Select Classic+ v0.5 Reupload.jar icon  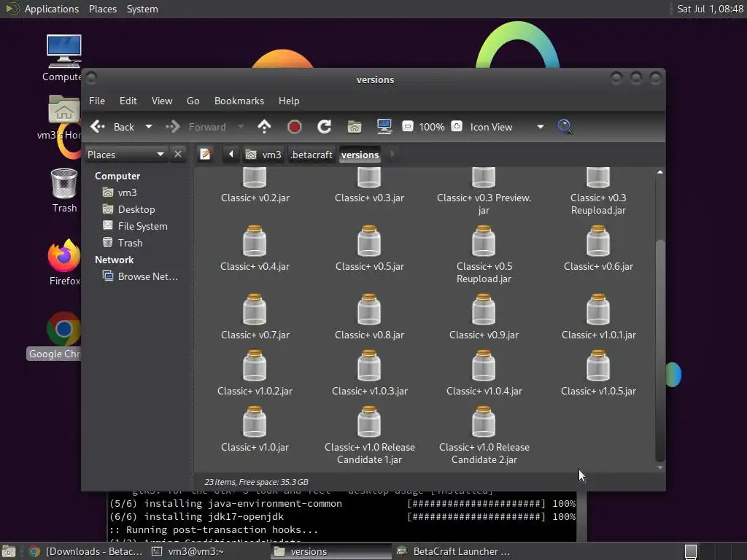[x=484, y=241]
